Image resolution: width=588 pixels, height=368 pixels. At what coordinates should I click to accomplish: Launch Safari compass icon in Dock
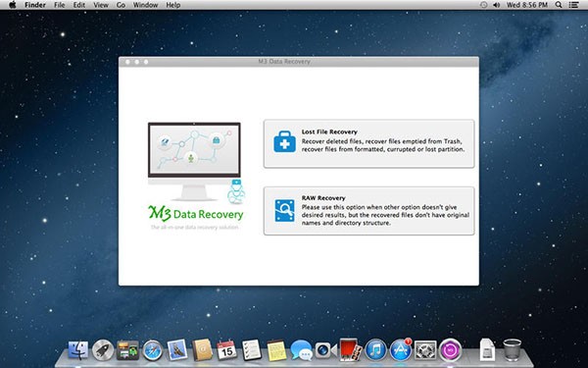pos(153,350)
